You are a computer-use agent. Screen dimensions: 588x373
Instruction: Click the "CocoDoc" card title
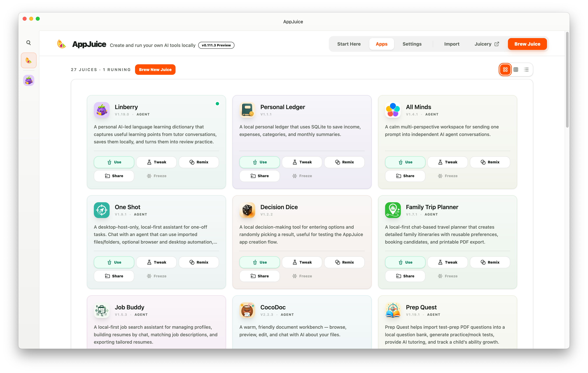(x=273, y=307)
